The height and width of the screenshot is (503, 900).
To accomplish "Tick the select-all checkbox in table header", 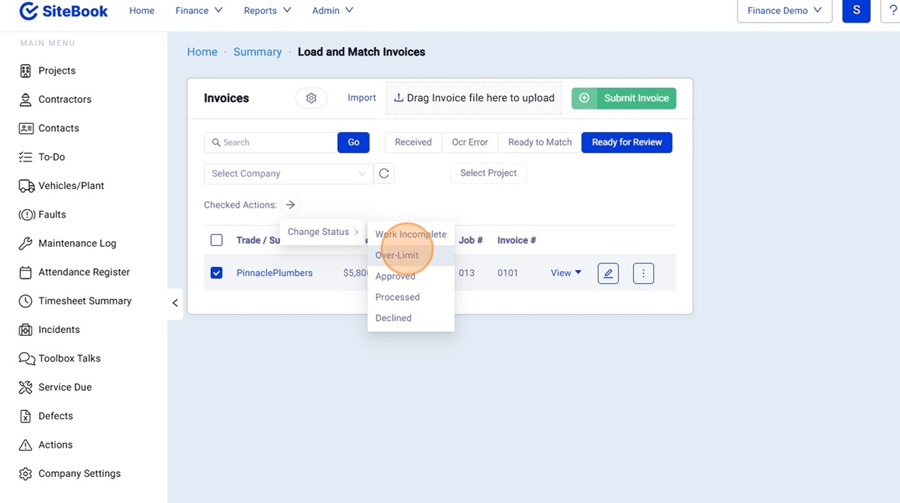I will click(x=216, y=240).
